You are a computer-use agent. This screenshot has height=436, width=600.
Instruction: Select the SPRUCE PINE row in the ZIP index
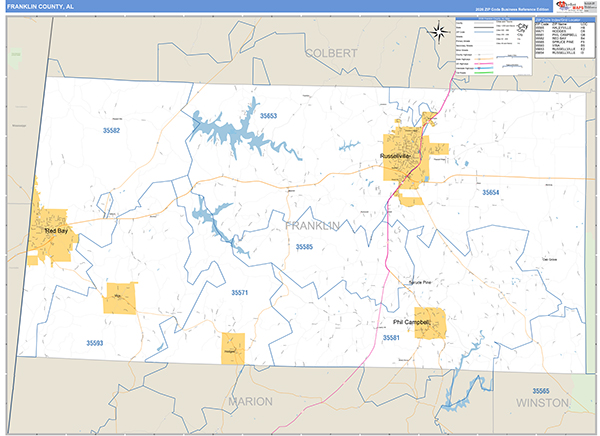[x=561, y=42]
